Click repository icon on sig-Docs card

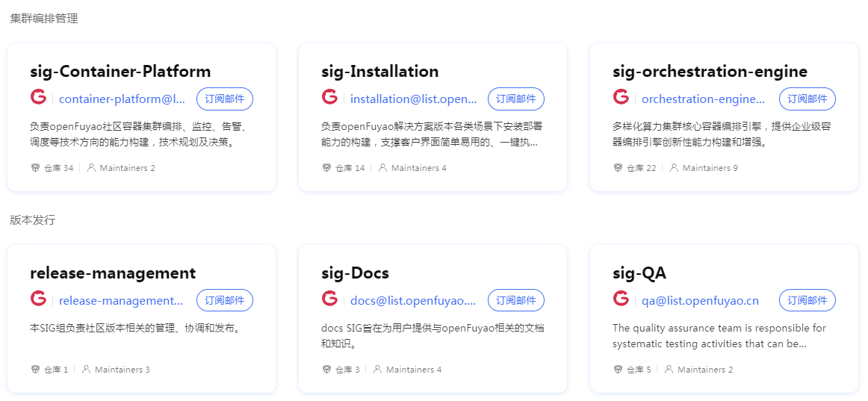tap(326, 370)
